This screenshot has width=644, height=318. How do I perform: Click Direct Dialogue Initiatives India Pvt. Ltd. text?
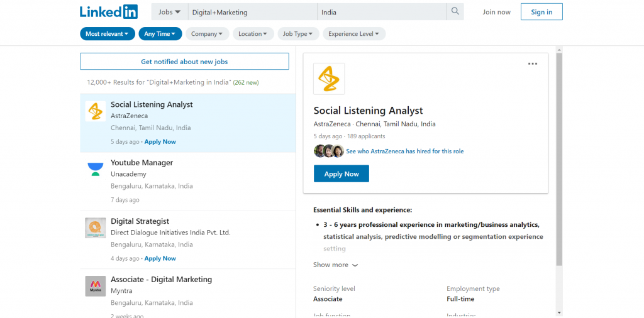click(x=170, y=233)
